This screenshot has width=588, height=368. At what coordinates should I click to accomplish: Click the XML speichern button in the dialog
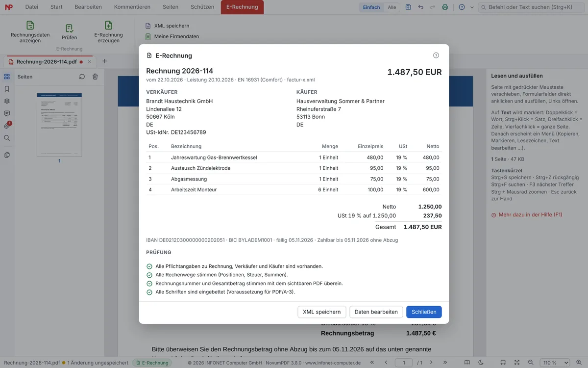click(322, 312)
